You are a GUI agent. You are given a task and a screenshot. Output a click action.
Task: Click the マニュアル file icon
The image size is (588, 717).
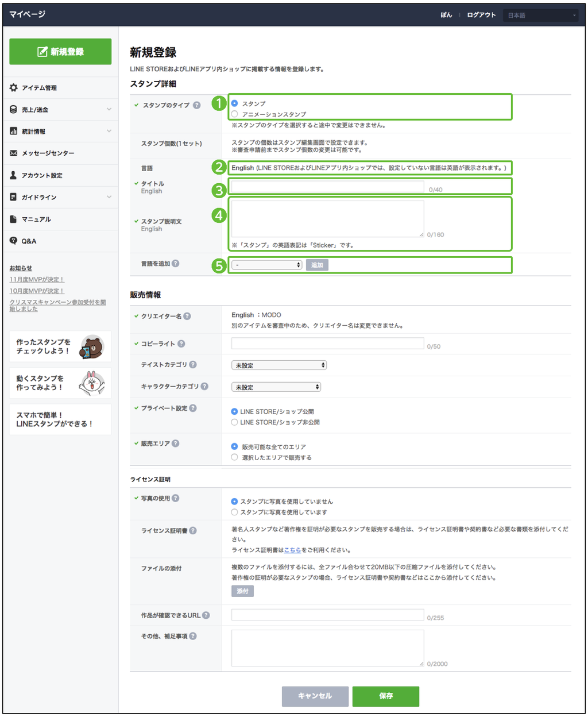(14, 219)
